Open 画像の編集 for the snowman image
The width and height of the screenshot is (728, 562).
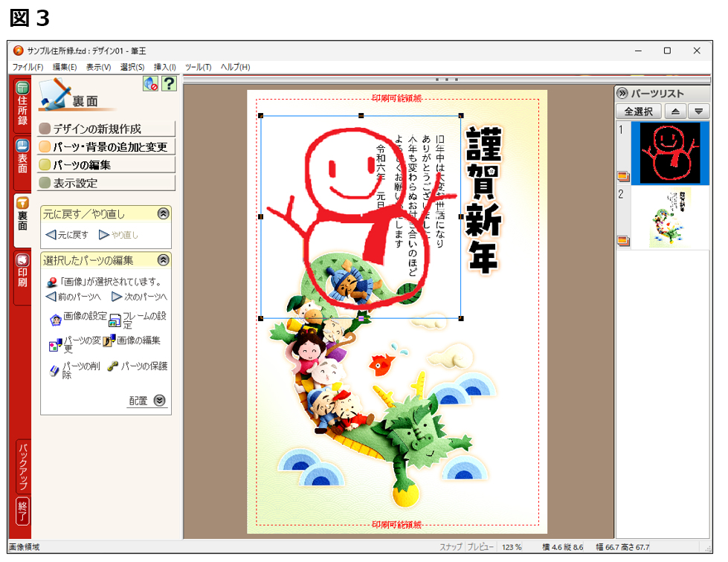coord(109,341)
